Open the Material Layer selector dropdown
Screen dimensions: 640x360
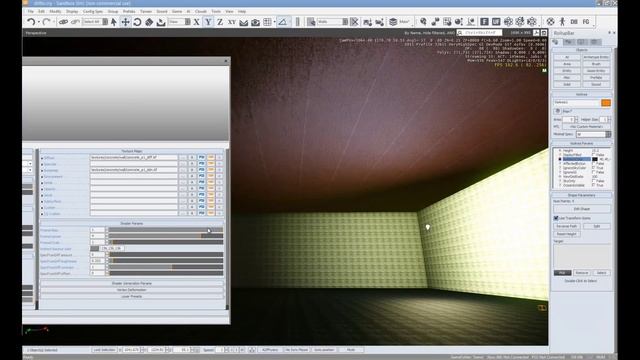333,22
